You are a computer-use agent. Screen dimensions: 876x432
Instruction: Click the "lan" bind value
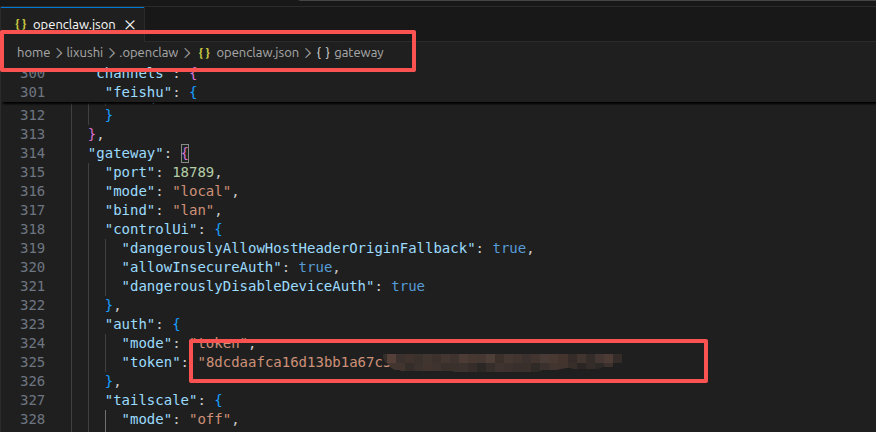tap(193, 210)
